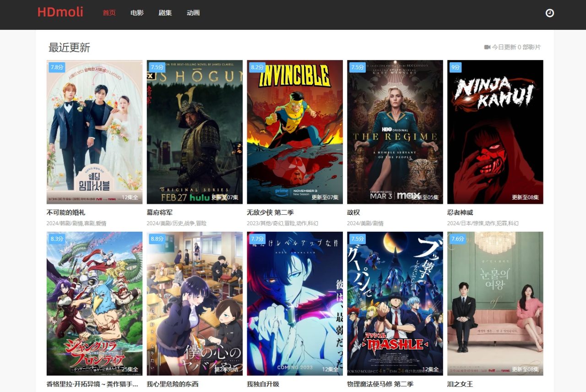This screenshot has width=586, height=392.
Task: Select the 我独自升级 title link
Action: coord(263,384)
